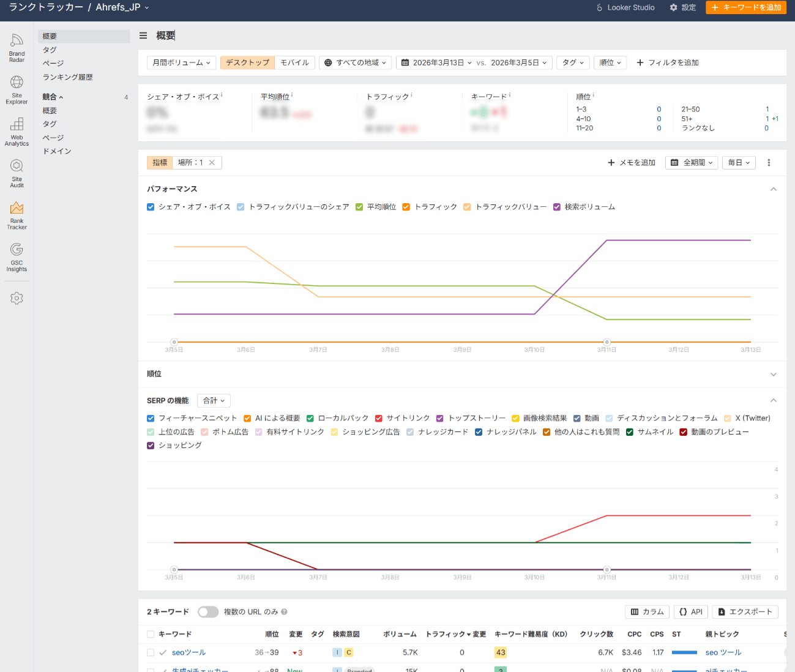
Task: Open the 月間ボリューム dropdown
Action: [x=181, y=62]
